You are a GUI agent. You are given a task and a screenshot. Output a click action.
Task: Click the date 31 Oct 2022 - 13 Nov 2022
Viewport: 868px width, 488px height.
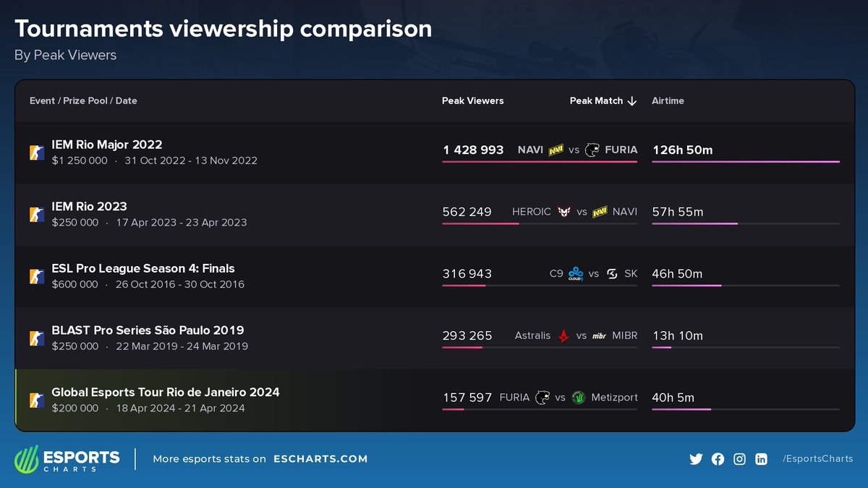coord(191,160)
